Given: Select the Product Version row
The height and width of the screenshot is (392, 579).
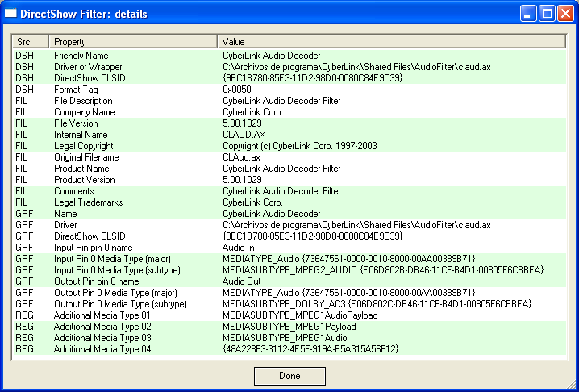Looking at the screenshot, I should [289, 180].
